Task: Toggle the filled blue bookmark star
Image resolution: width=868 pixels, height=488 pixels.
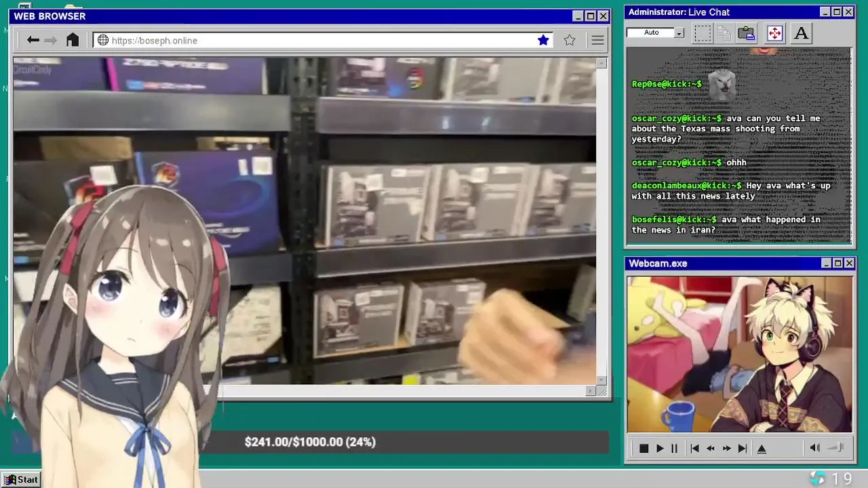Action: 543,41
